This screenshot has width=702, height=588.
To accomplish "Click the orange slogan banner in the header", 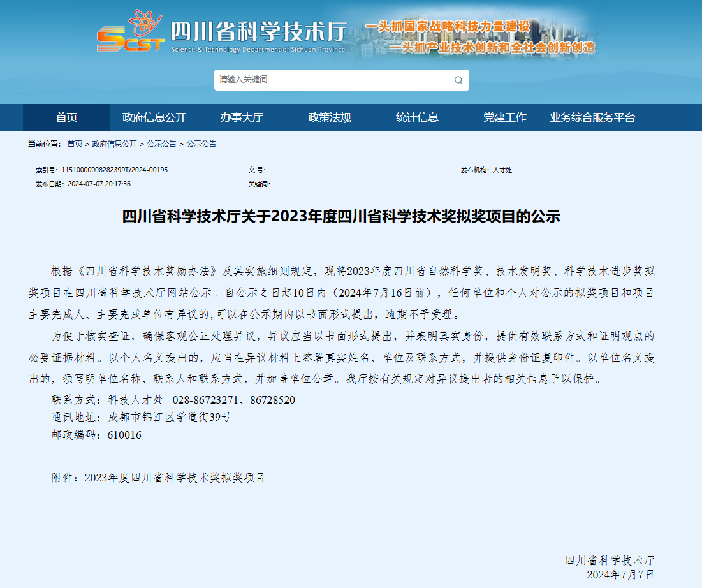I will click(479, 37).
